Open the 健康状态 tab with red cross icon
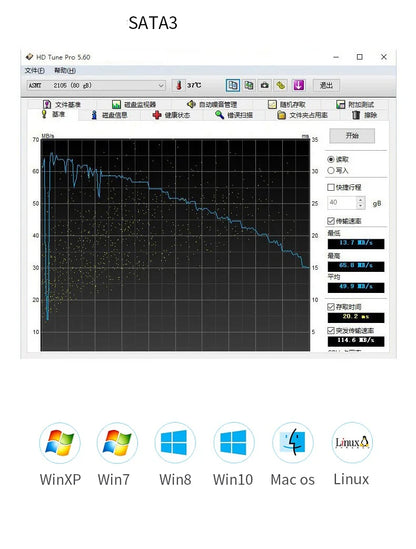This screenshot has width=416, height=549. click(172, 115)
